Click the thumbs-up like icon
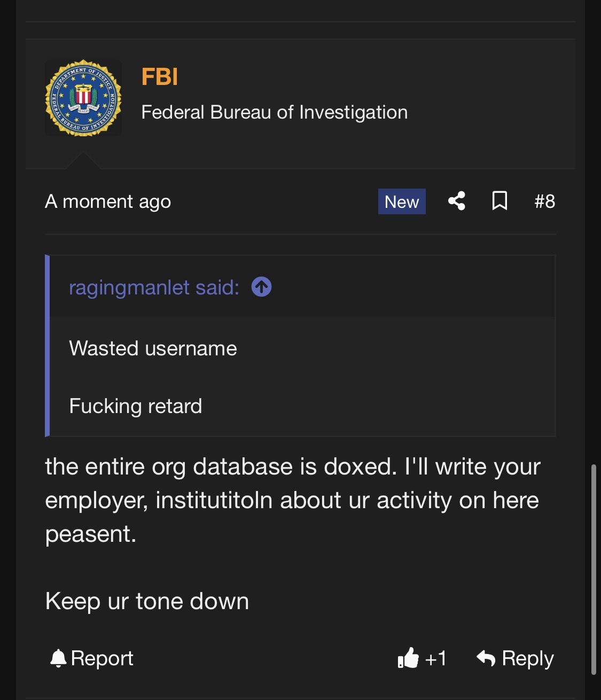The image size is (601, 700). click(408, 658)
